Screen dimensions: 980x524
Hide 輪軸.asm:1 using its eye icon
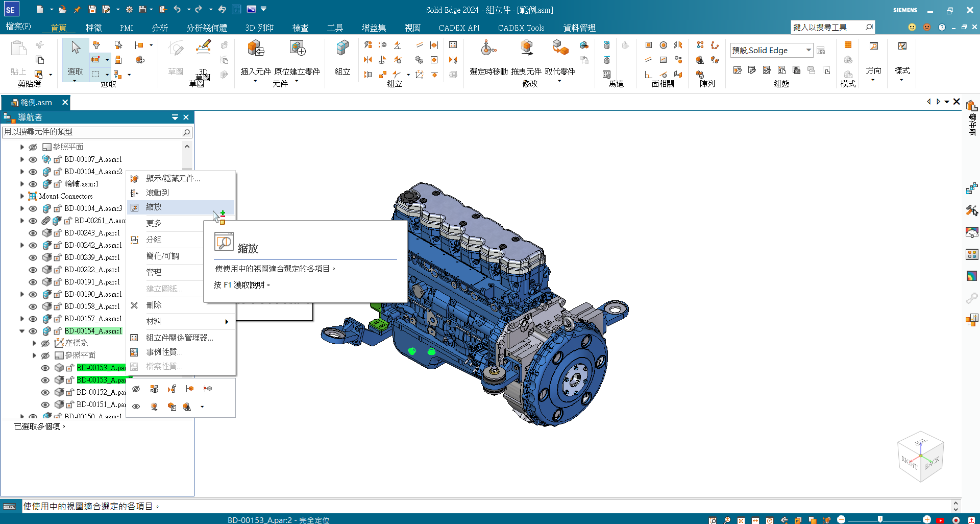click(33, 184)
